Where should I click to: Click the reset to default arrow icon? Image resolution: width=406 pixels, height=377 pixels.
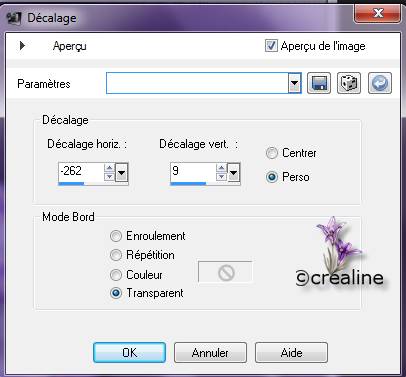click(x=380, y=83)
